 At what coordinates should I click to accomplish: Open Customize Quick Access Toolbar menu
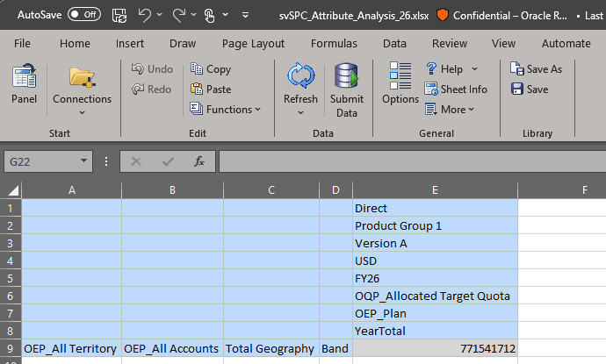point(245,15)
